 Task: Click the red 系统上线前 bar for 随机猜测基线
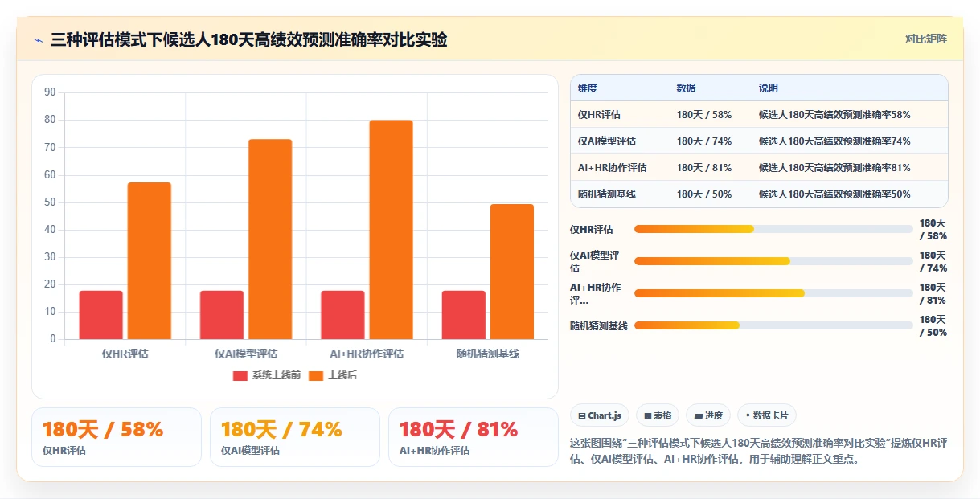(x=464, y=315)
